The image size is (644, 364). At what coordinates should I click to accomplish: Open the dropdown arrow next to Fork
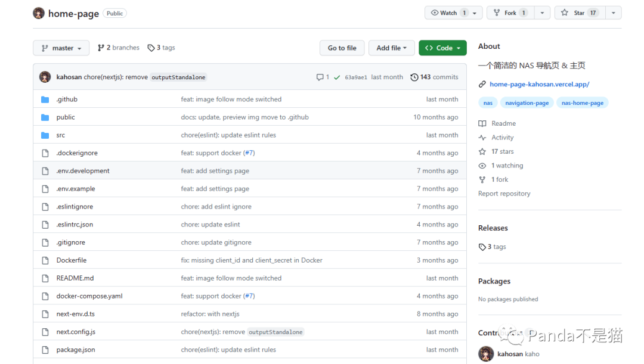pos(542,13)
